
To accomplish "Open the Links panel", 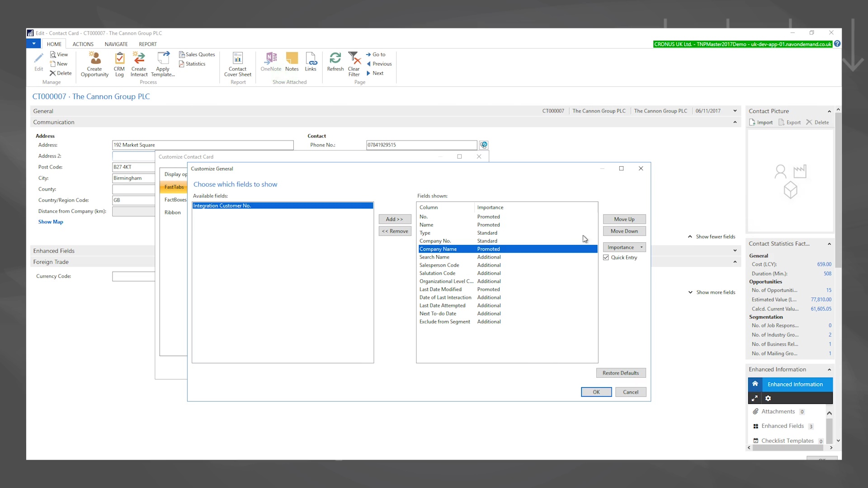I will pyautogui.click(x=311, y=63).
